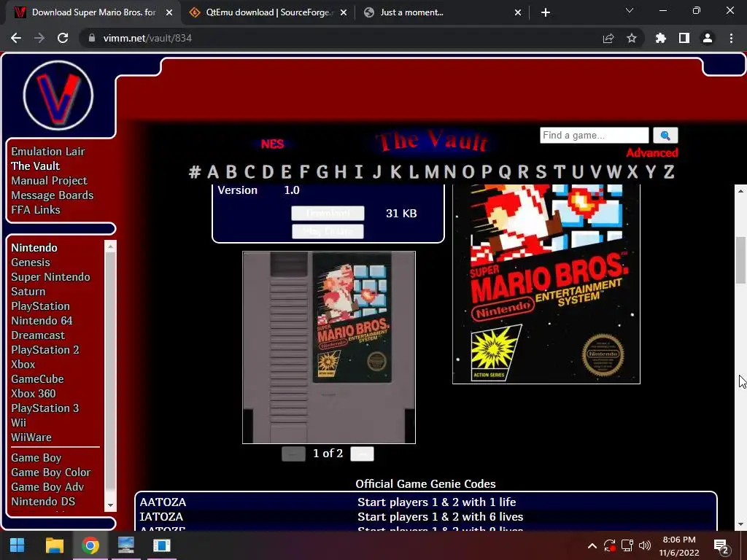Select Saturn in sidebar
This screenshot has width=747, height=560.
(28, 292)
